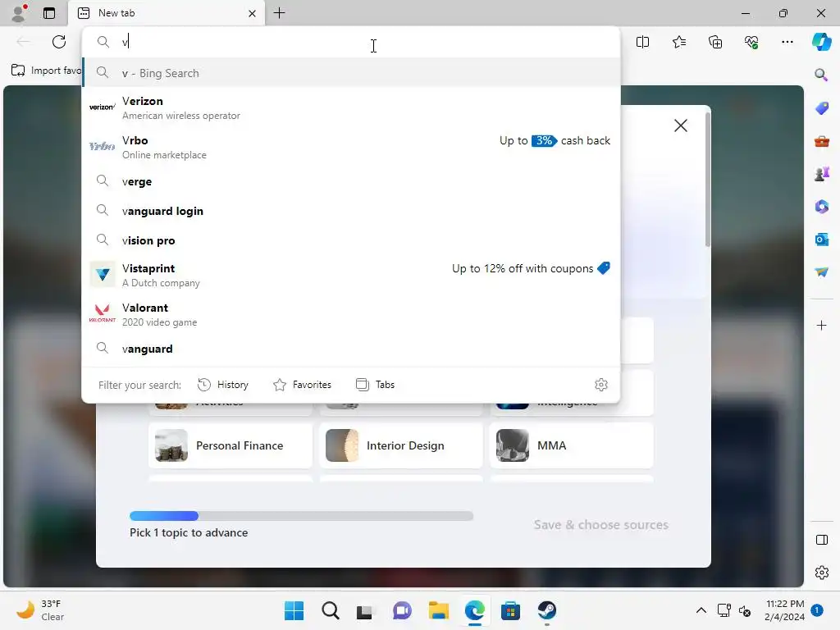840x630 pixels.
Task: Open the sidebar Drop paper plane icon
Action: [x=821, y=272]
